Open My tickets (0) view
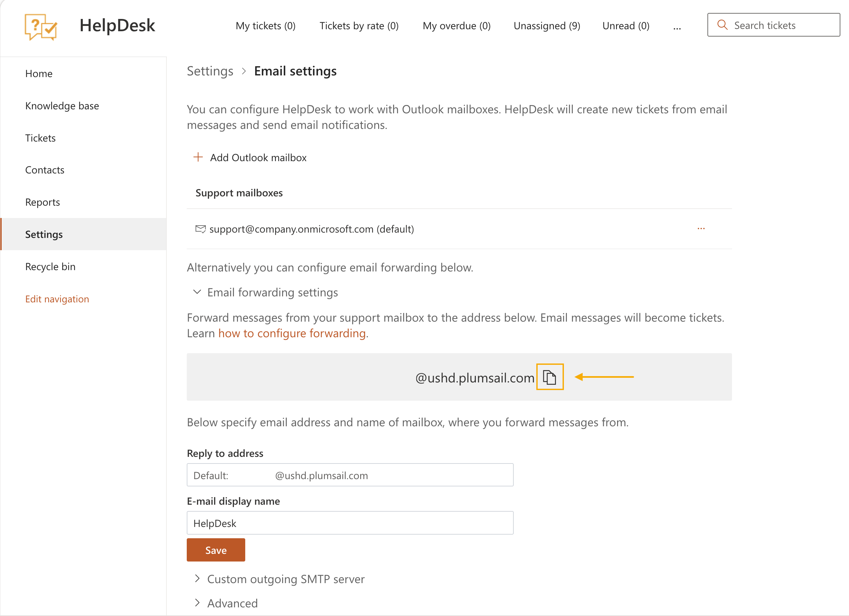This screenshot has height=616, width=849. coord(265,26)
